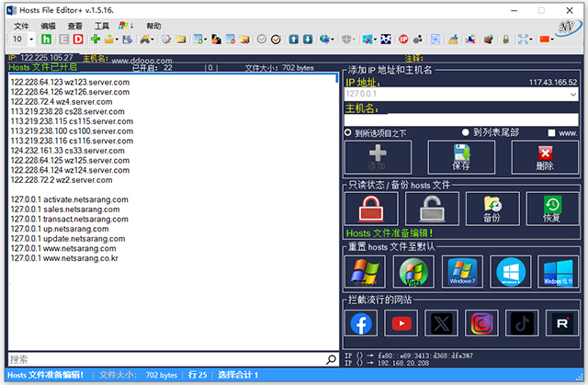
Task: Click the dark blue network nodes toolbar icon
Action: tap(386, 40)
